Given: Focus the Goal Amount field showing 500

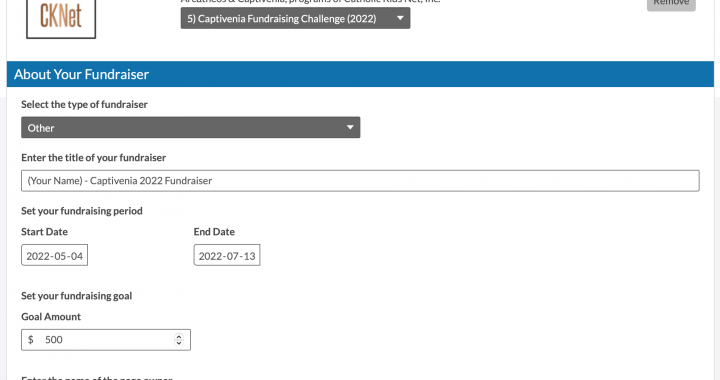Looking at the screenshot, I should click(x=106, y=340).
